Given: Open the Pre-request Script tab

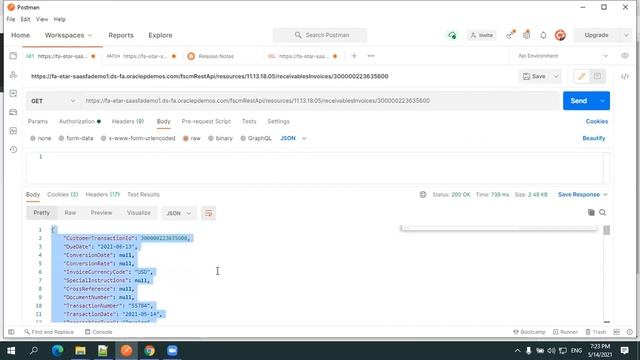Looking at the screenshot, I should pos(206,122).
